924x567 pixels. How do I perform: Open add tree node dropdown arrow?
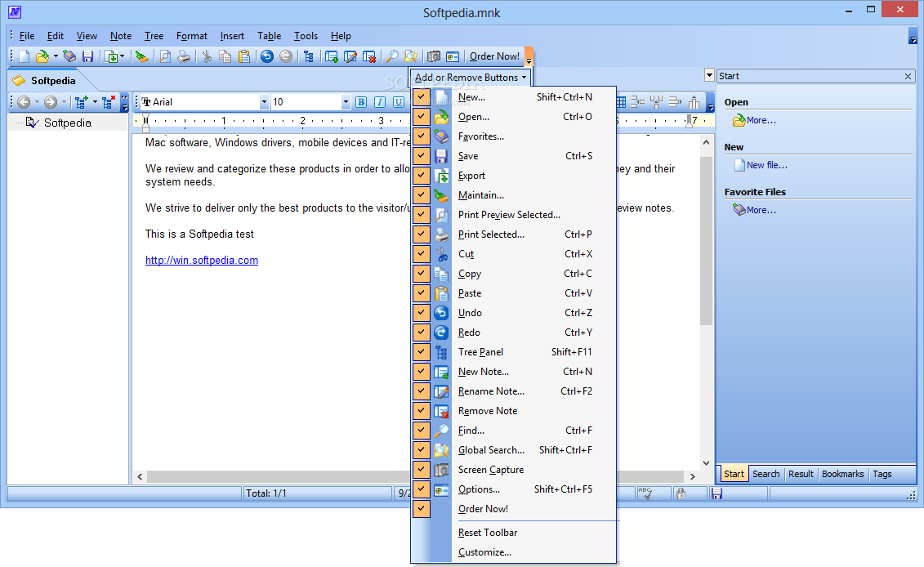point(95,102)
